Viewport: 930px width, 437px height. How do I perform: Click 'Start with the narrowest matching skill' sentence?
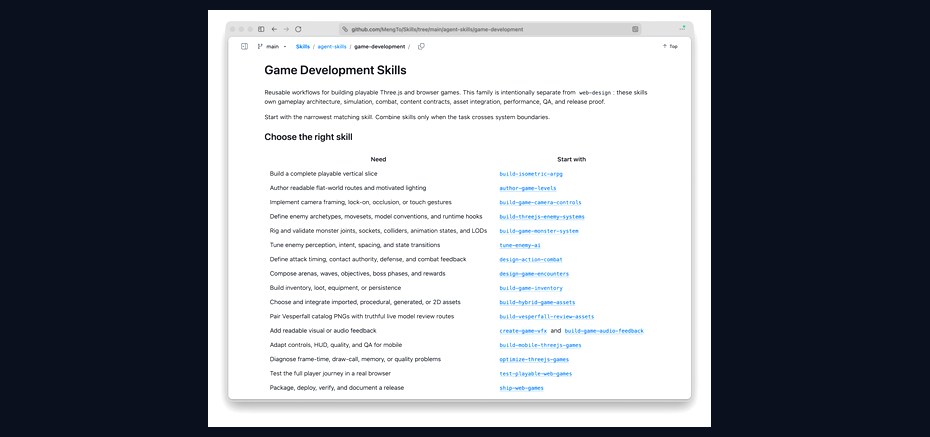tap(319, 117)
